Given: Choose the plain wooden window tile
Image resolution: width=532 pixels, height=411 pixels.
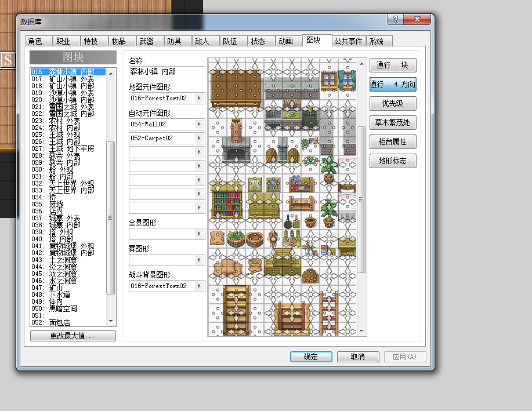Looking at the screenshot, I should 329,81.
